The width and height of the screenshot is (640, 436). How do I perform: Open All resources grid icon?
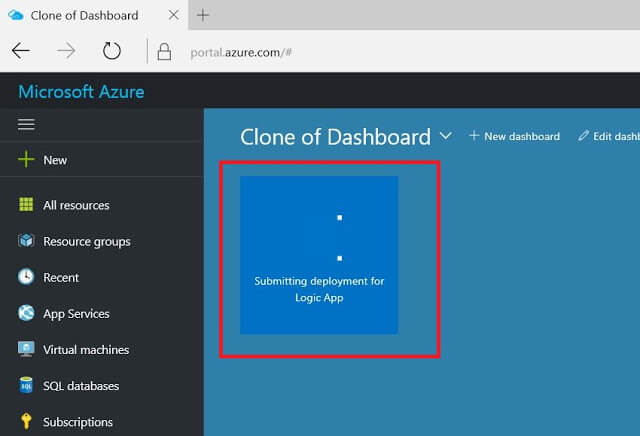[26, 205]
